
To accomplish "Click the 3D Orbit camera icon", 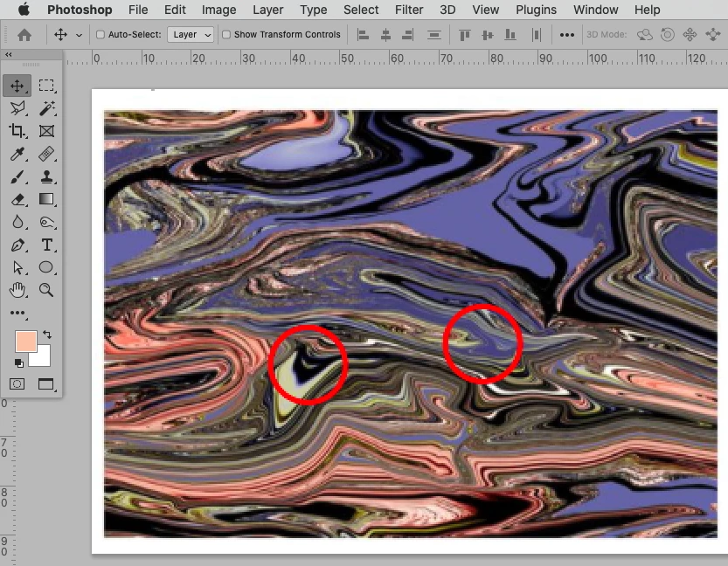I will (644, 35).
